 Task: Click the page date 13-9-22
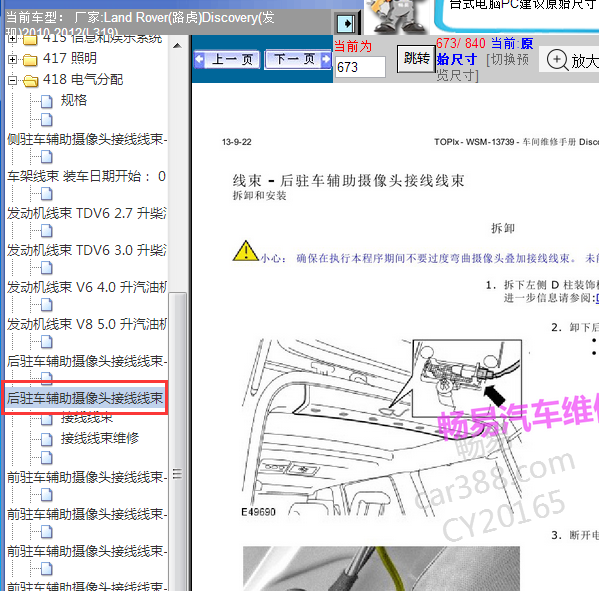coord(236,142)
